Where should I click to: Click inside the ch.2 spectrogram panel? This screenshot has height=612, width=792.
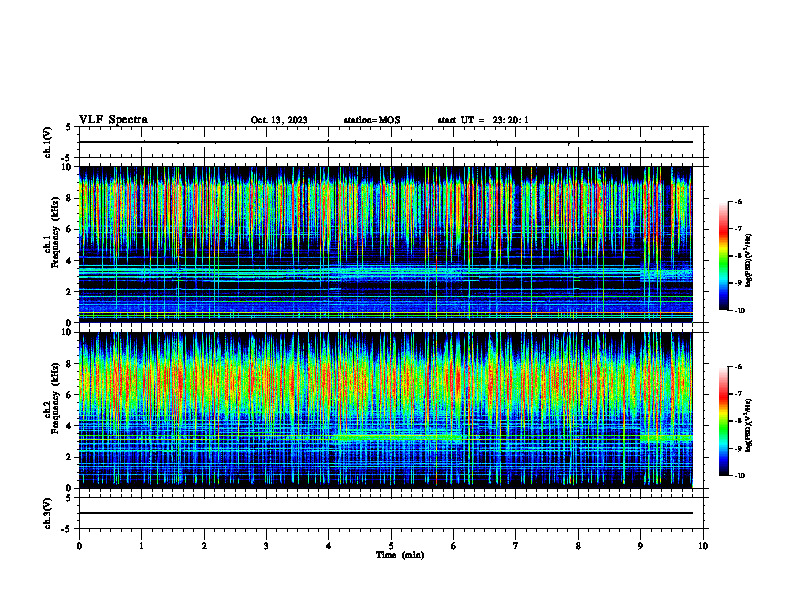coord(386,410)
